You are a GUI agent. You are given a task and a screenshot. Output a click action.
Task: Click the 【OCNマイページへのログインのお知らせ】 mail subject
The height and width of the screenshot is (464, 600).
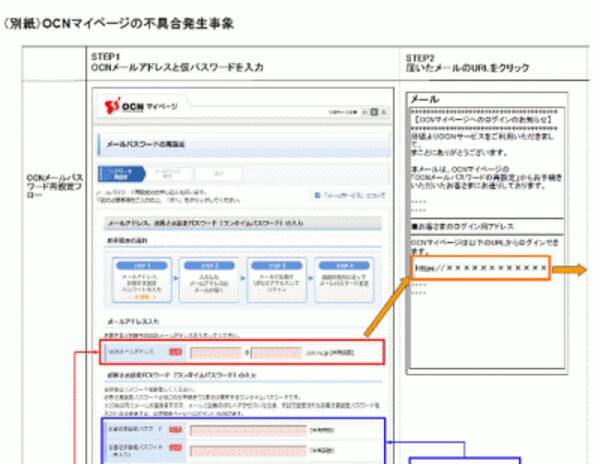click(x=483, y=120)
